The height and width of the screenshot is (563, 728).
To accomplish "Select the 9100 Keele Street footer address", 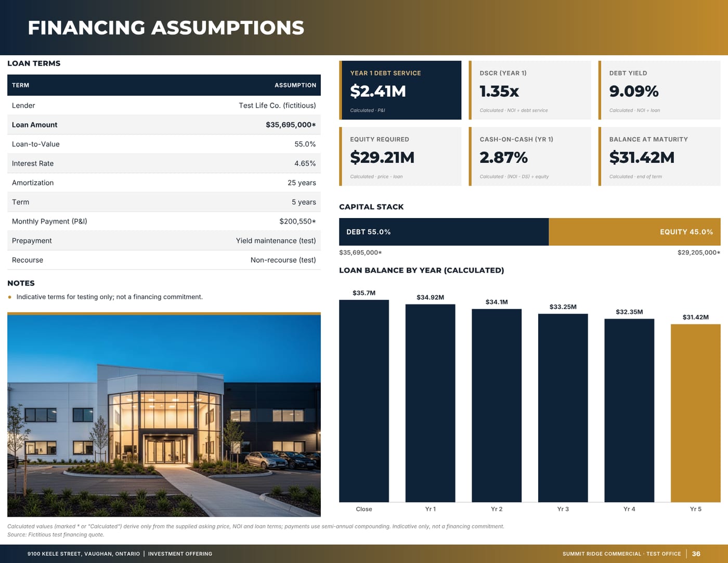I will pyautogui.click(x=84, y=554).
